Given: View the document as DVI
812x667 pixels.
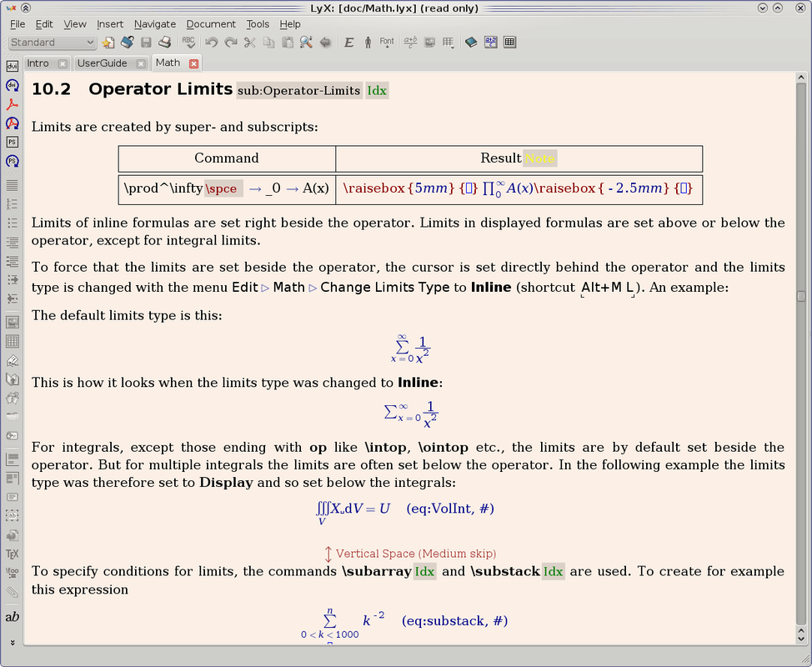Looking at the screenshot, I should 12,65.
